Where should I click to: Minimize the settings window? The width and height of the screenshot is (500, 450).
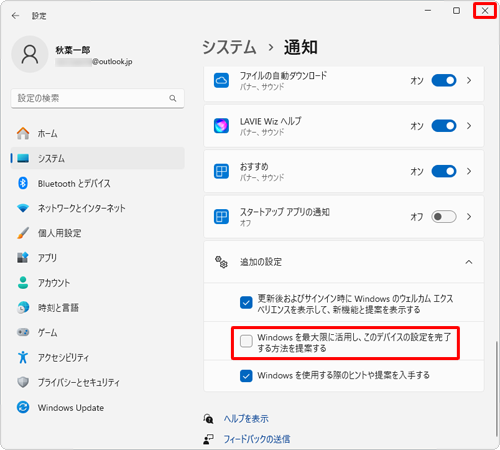428,11
